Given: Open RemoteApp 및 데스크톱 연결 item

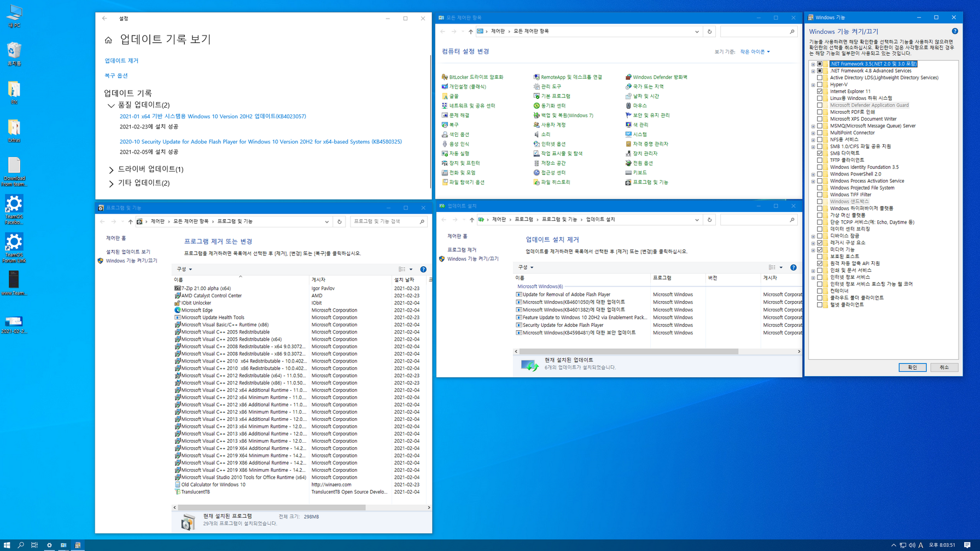Looking at the screenshot, I should [568, 77].
